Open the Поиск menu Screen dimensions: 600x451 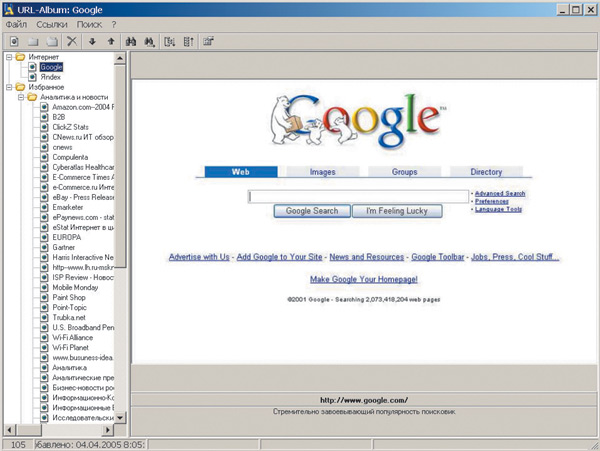coord(89,24)
